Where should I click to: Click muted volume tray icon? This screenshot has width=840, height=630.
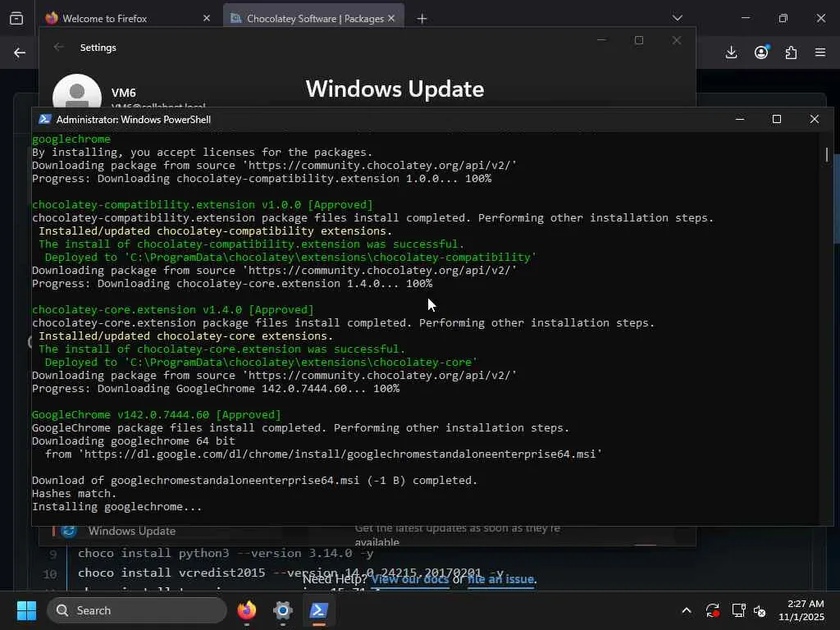click(760, 610)
